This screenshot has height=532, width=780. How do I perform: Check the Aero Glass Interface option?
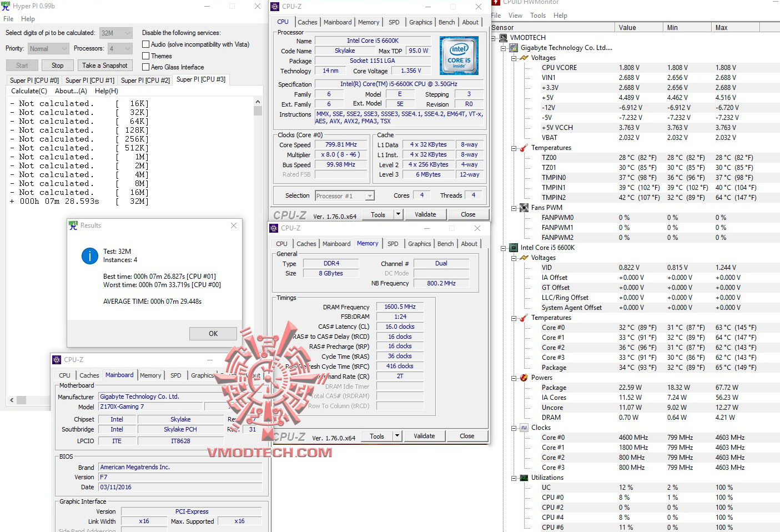[146, 67]
